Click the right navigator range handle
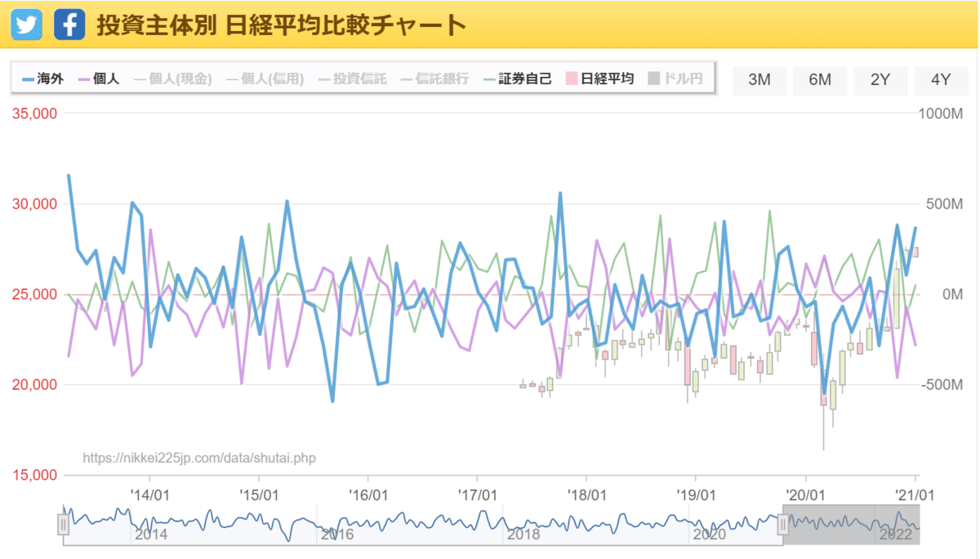This screenshot has height=559, width=980. (x=782, y=524)
